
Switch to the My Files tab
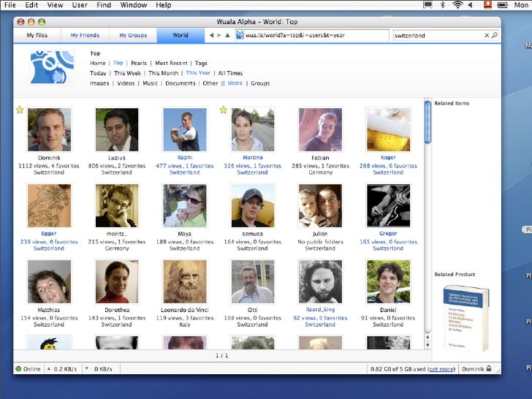[37, 35]
